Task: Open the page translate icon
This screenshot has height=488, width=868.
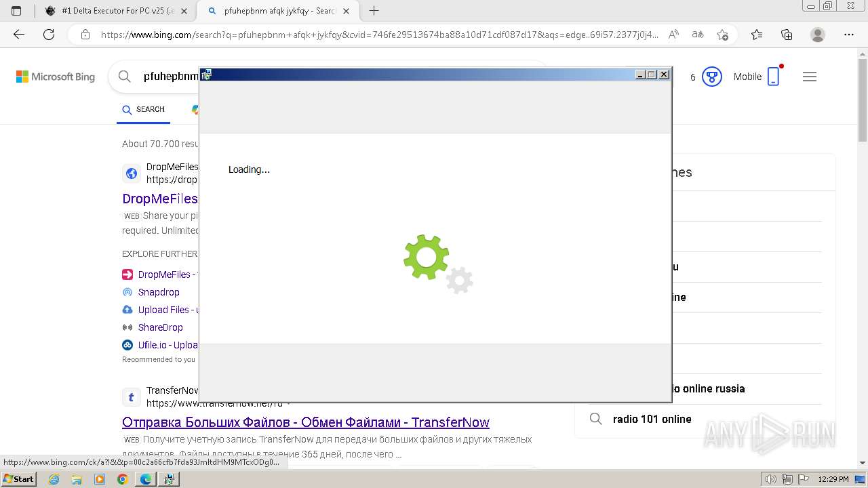Action: pyautogui.click(x=697, y=35)
